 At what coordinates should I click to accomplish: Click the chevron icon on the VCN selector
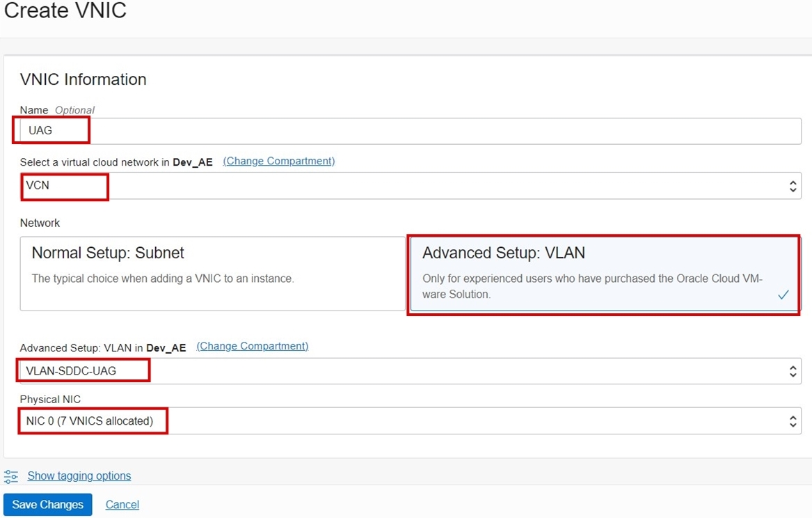click(793, 186)
